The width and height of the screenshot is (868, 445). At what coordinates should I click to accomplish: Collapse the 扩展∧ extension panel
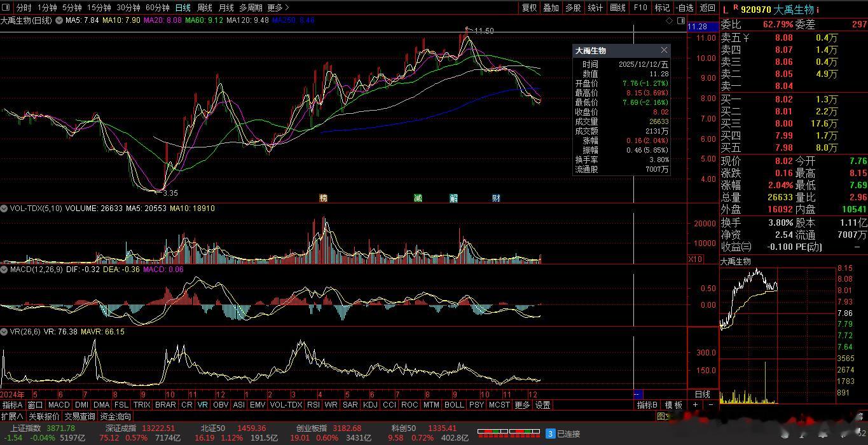click(x=12, y=416)
